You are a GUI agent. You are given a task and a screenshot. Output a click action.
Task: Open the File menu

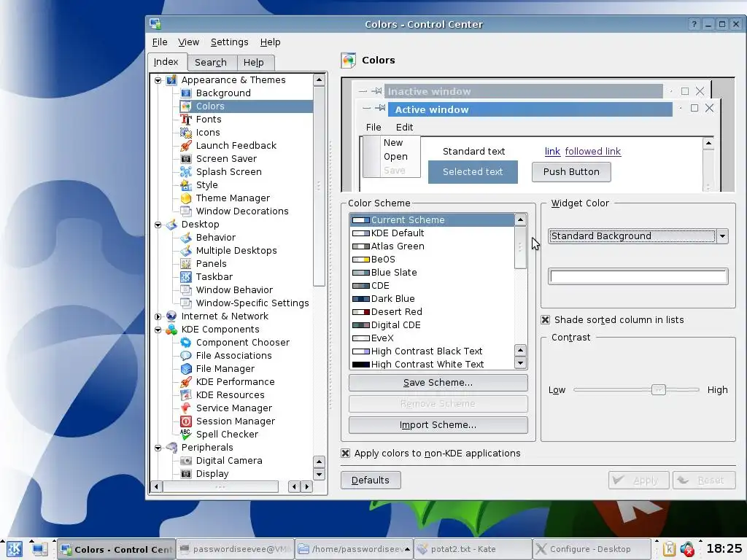160,42
